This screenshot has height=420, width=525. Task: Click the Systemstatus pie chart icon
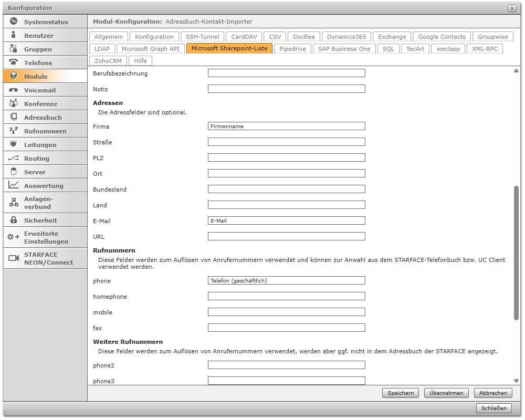click(x=14, y=22)
